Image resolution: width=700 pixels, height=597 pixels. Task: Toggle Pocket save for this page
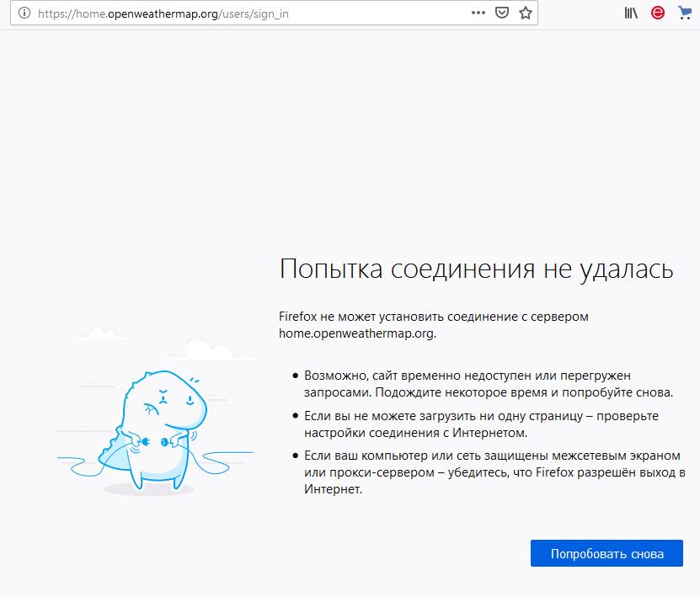pos(501,13)
